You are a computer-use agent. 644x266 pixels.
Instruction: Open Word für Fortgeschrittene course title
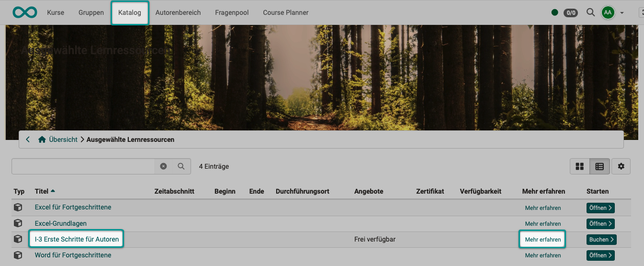[x=73, y=255]
